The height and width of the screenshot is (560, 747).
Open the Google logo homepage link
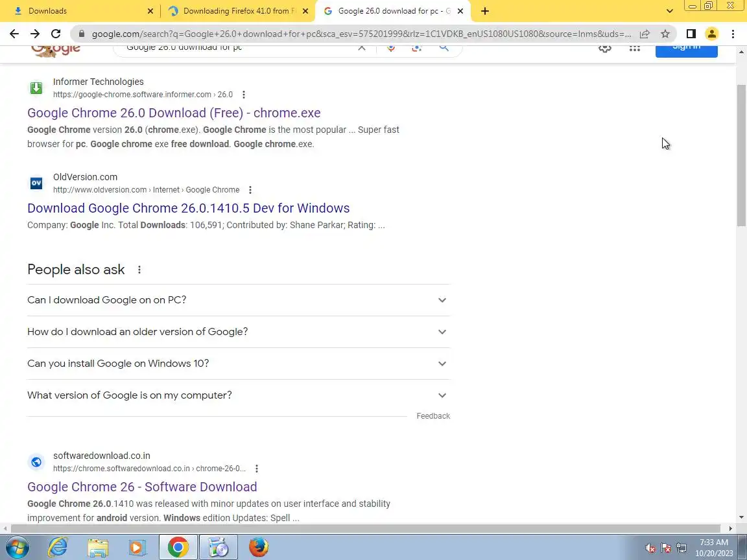point(56,51)
